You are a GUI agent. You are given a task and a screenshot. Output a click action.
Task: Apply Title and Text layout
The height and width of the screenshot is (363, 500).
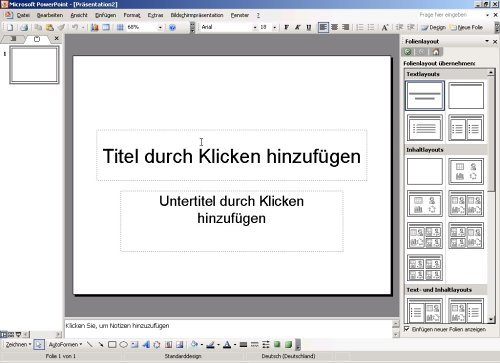[x=425, y=128]
